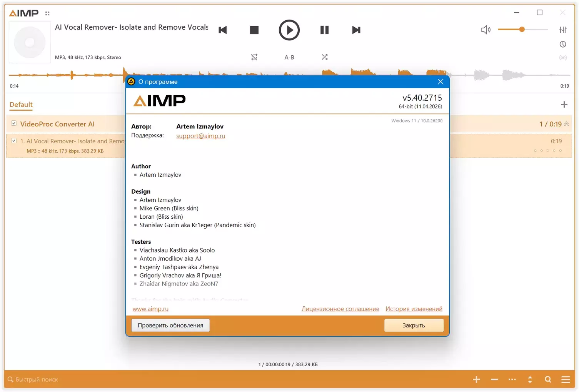
Task: Open Лицензионное соглашение link
Action: (340, 309)
